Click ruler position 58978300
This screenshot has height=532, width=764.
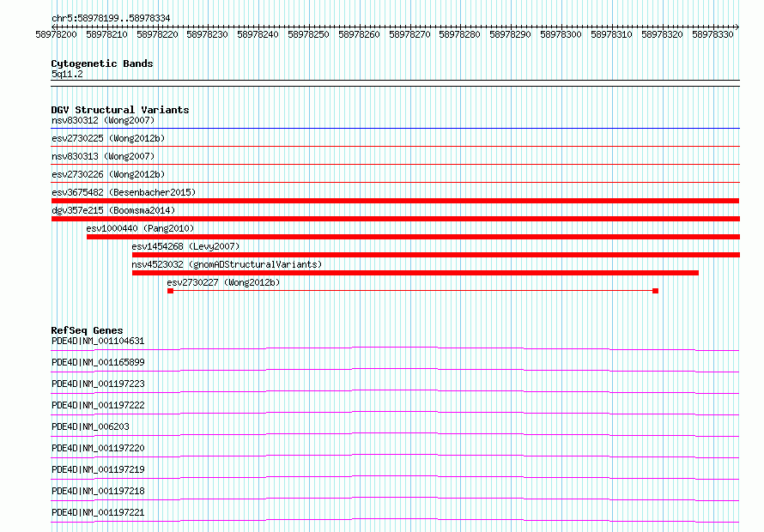click(x=561, y=34)
